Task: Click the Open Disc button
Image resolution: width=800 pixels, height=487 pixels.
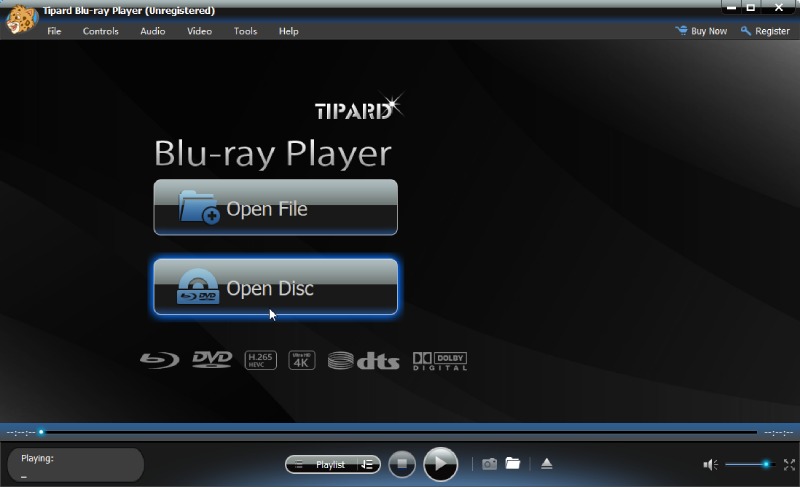Action: 276,287
